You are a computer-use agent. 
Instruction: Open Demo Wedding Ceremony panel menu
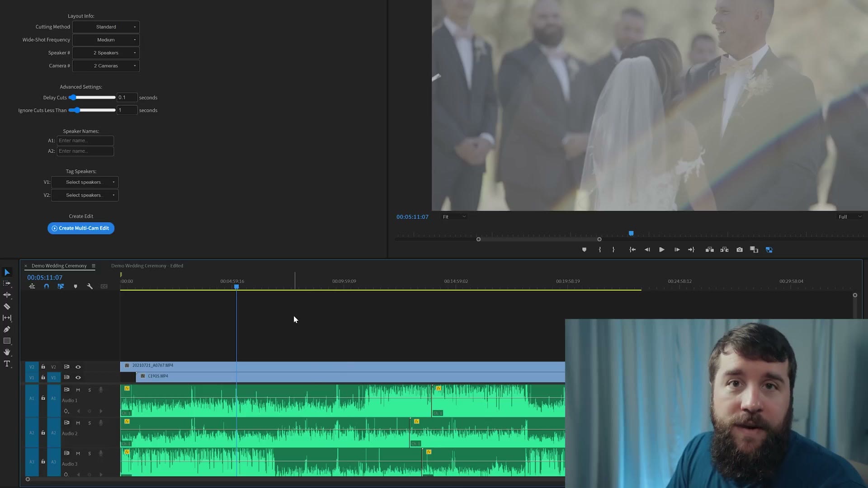(x=94, y=266)
